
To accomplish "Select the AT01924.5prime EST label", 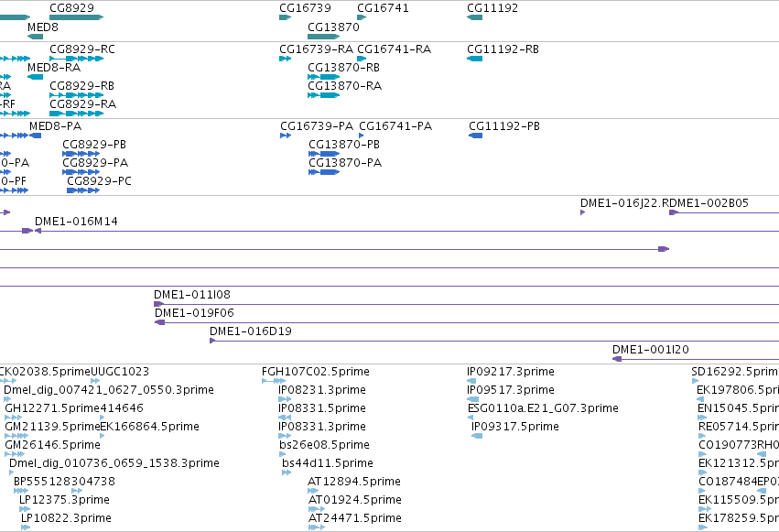I will (x=355, y=500).
